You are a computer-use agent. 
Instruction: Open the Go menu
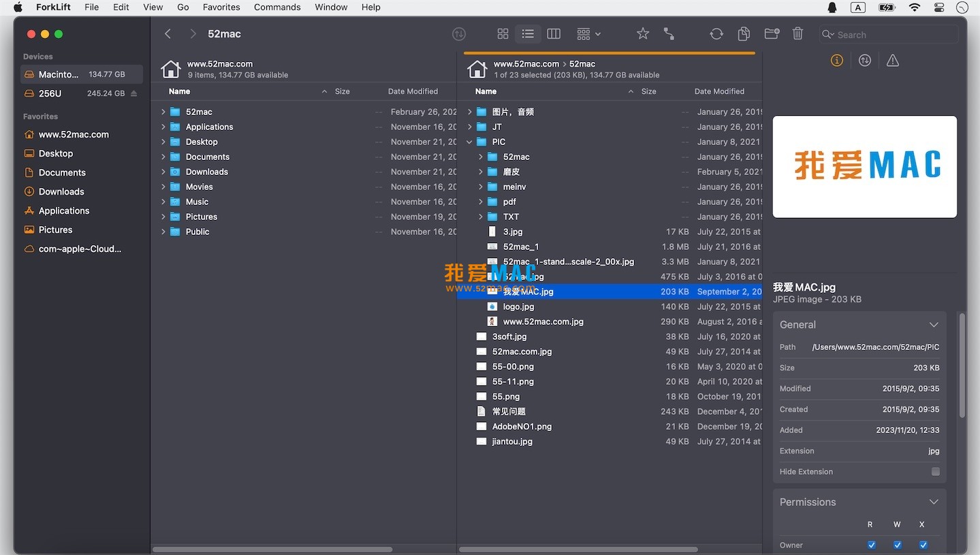click(x=183, y=7)
